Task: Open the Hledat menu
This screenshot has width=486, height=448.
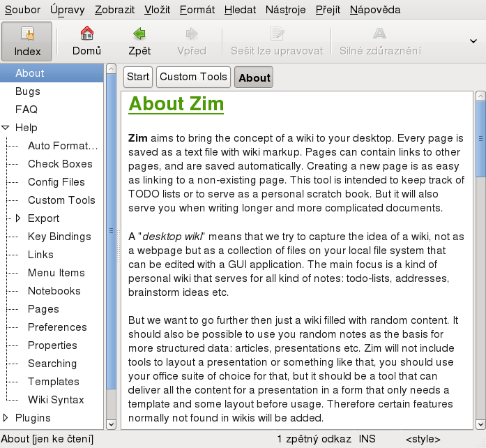Action: [240, 10]
